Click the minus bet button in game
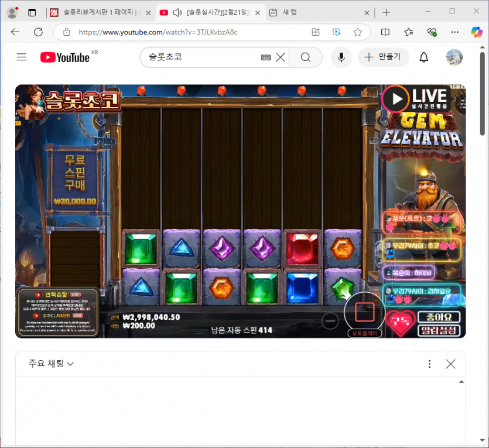The height and width of the screenshot is (448, 489). (x=330, y=321)
